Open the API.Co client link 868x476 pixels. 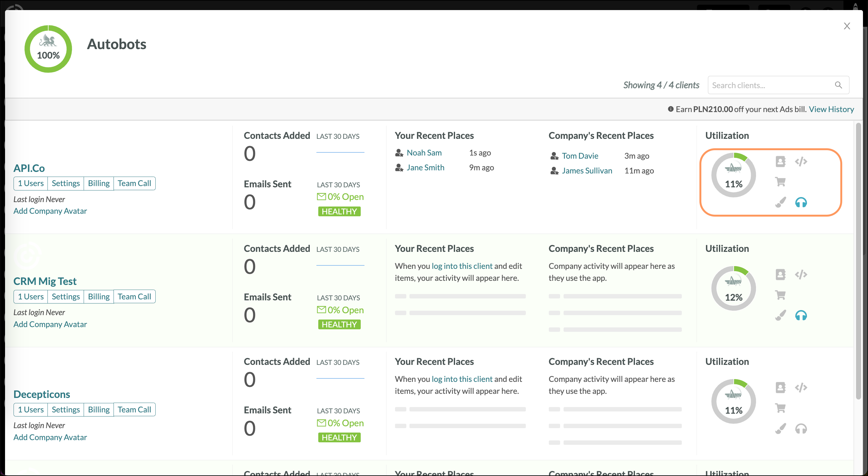click(x=29, y=168)
